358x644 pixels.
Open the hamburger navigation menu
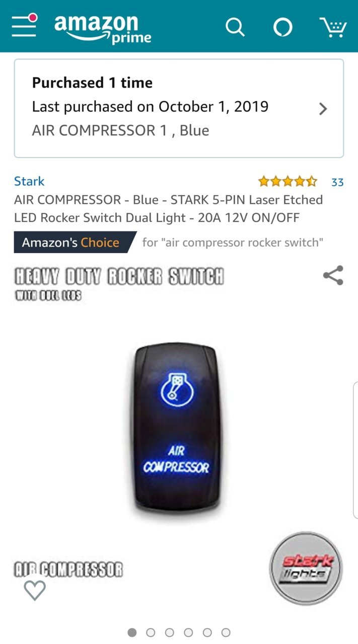click(x=24, y=26)
